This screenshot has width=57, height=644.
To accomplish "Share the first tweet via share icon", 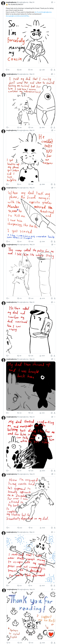I will (54, 70).
